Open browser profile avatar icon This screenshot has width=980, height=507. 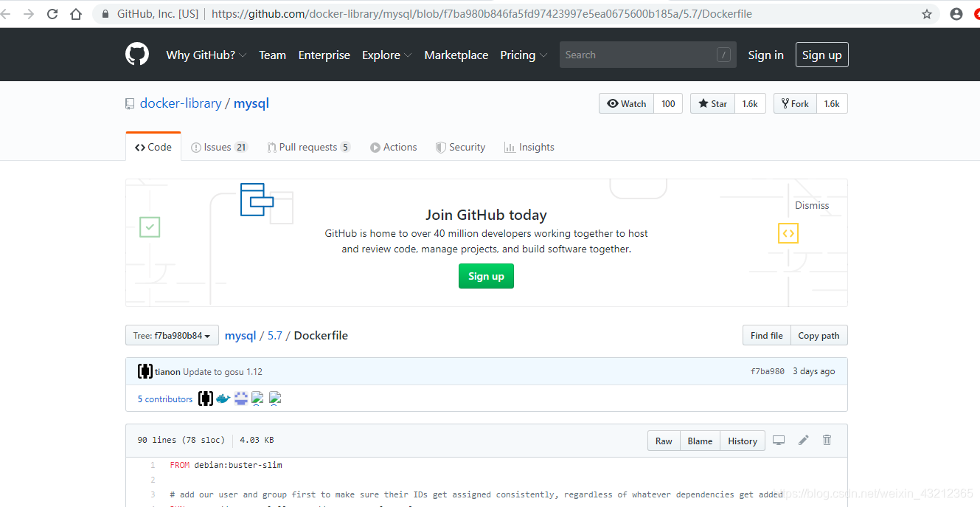pyautogui.click(x=956, y=14)
